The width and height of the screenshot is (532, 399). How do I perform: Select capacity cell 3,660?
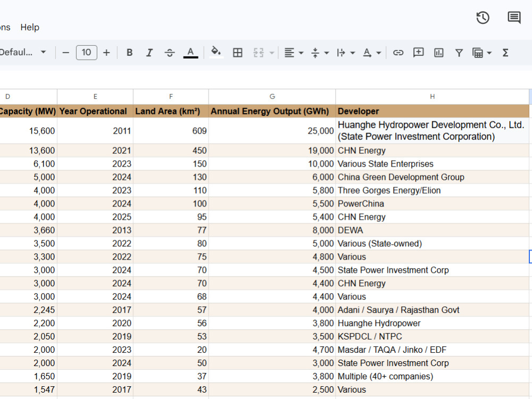click(29, 230)
